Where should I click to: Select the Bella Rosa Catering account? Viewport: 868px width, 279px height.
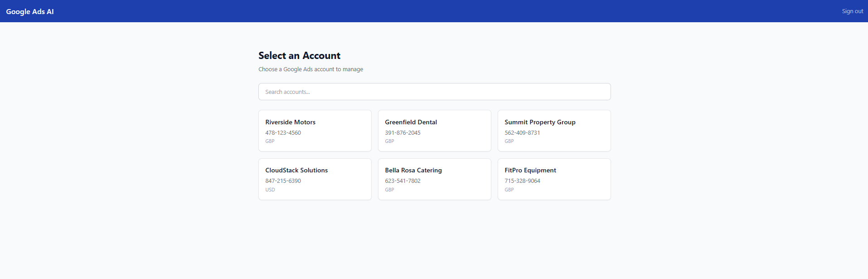434,179
